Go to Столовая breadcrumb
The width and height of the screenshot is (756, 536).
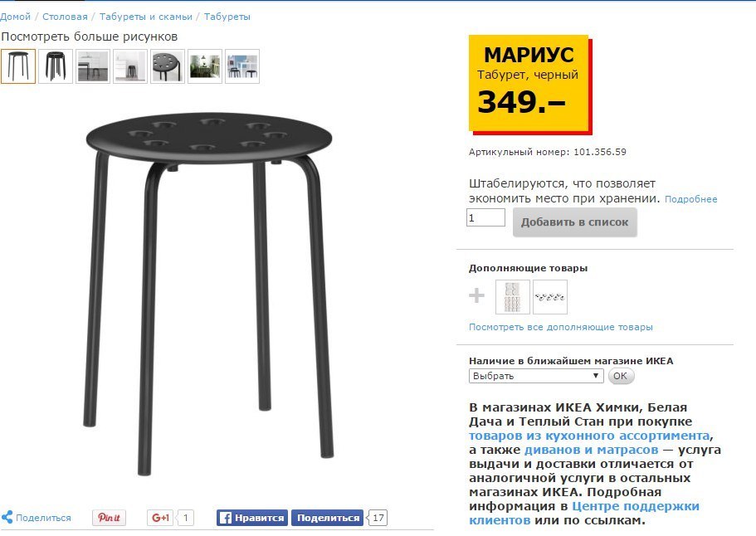click(65, 17)
